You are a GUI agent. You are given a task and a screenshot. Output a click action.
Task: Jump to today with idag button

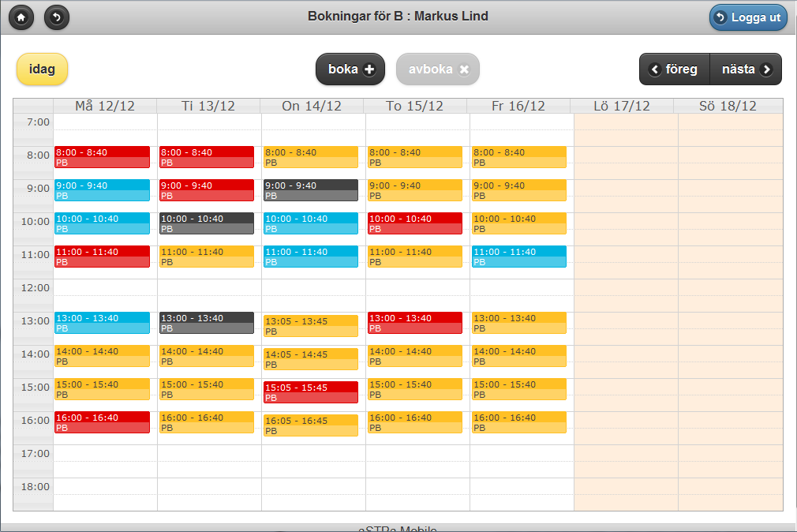pos(42,69)
